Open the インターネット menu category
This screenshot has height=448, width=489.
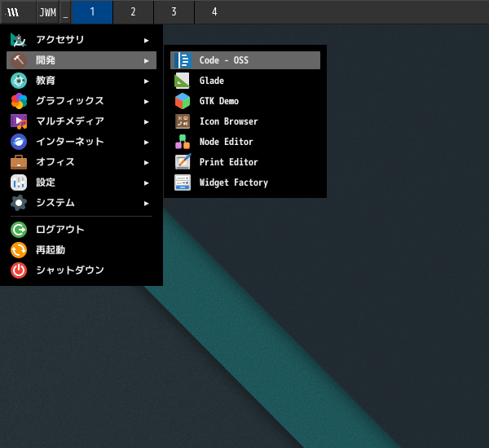69,142
